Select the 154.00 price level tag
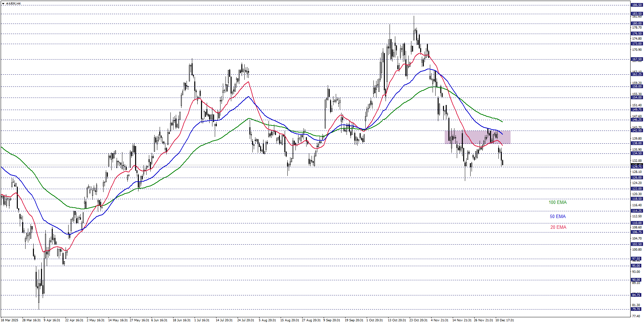 (637, 98)
